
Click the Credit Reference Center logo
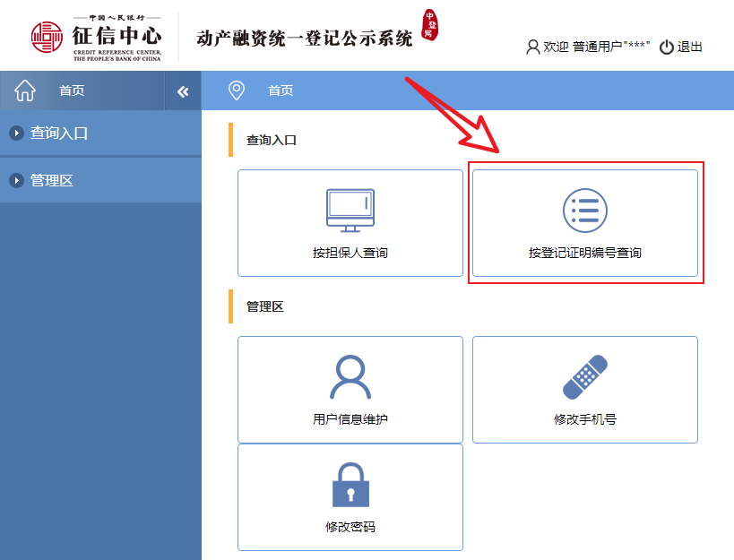(x=97, y=38)
